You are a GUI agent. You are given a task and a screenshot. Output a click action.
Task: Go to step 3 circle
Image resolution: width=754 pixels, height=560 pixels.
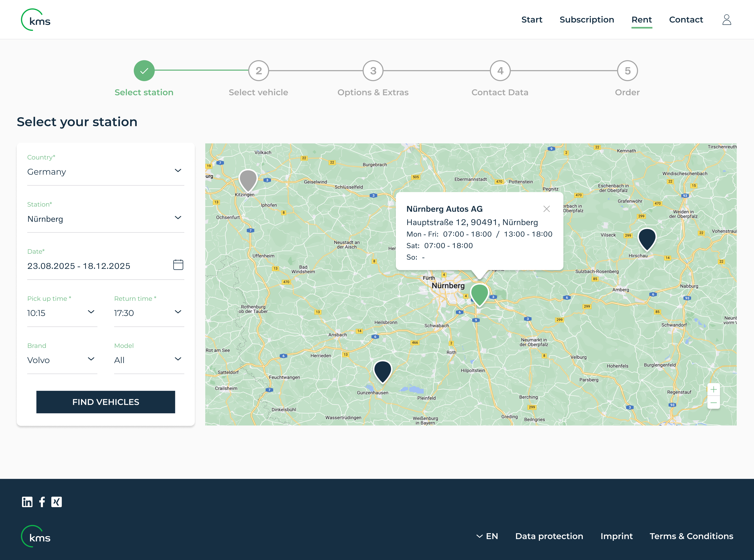(x=373, y=71)
